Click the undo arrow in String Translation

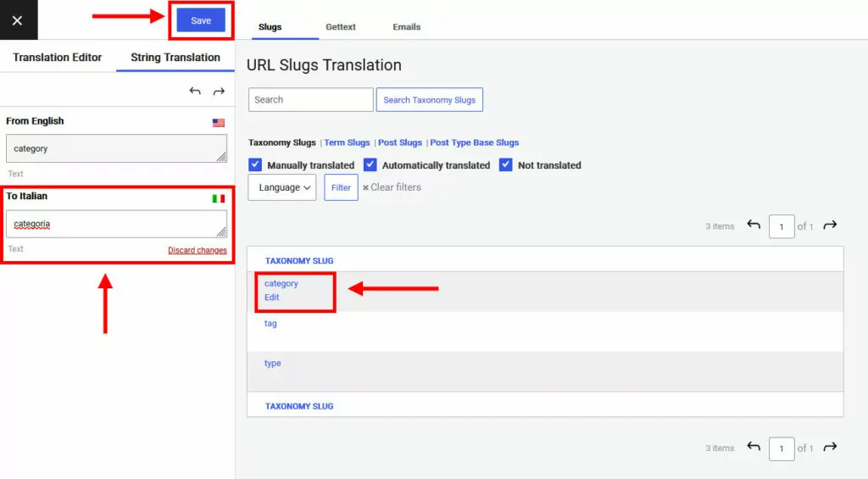pos(195,92)
